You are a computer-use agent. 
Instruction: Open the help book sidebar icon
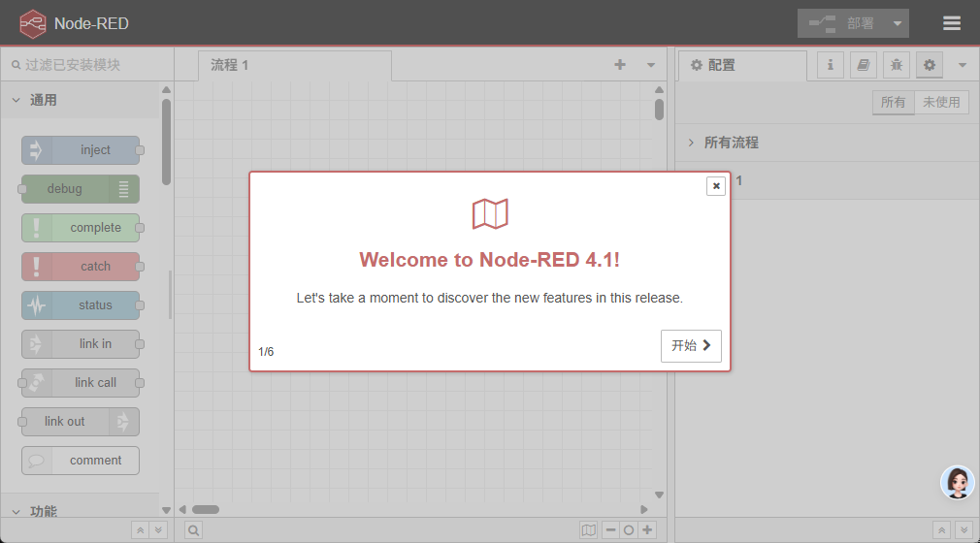tap(864, 64)
